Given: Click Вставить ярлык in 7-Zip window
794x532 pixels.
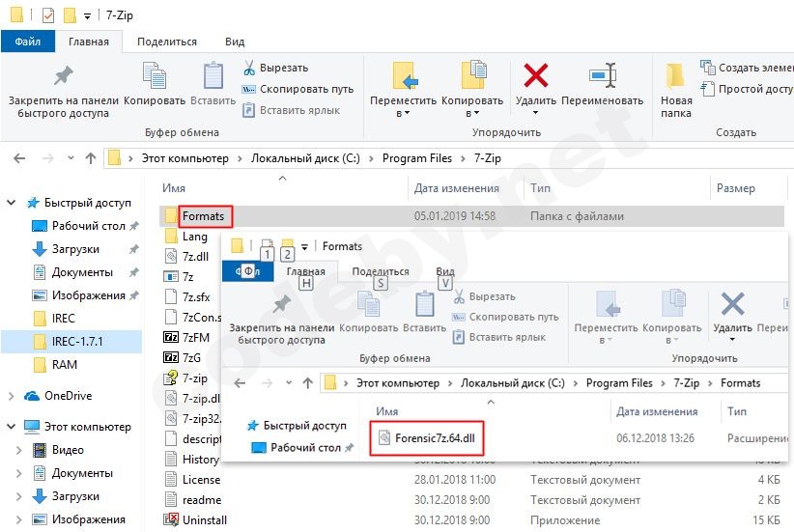Looking at the screenshot, I should 291,110.
